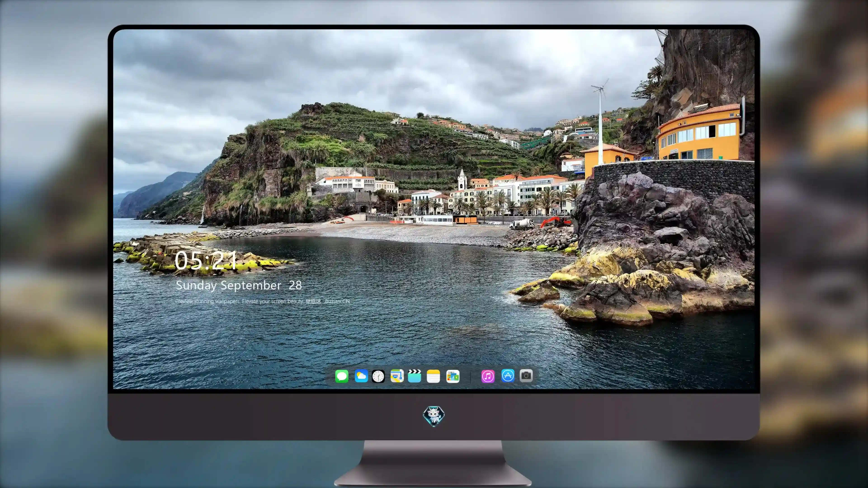The height and width of the screenshot is (488, 868).
Task: Open the Maps app in the dock
Action: pyautogui.click(x=397, y=376)
